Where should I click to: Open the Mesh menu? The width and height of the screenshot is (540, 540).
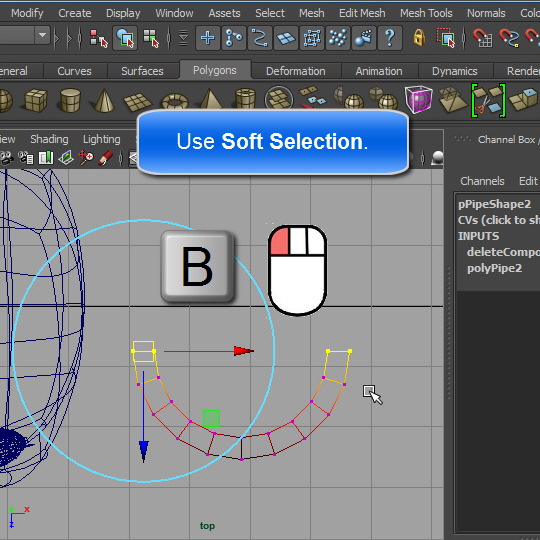pos(312,13)
